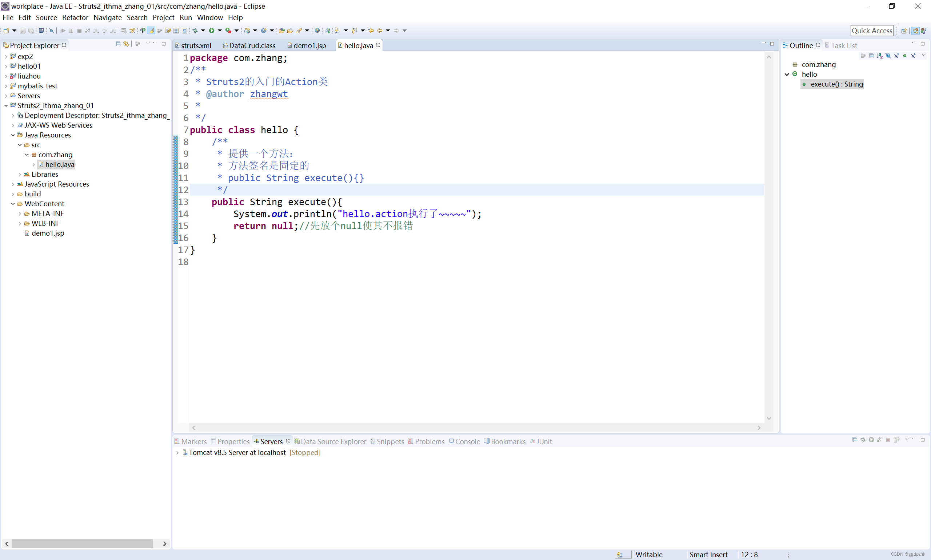Image resolution: width=931 pixels, height=560 pixels.
Task: Click the editor scroll-down arrow
Action: click(x=769, y=418)
